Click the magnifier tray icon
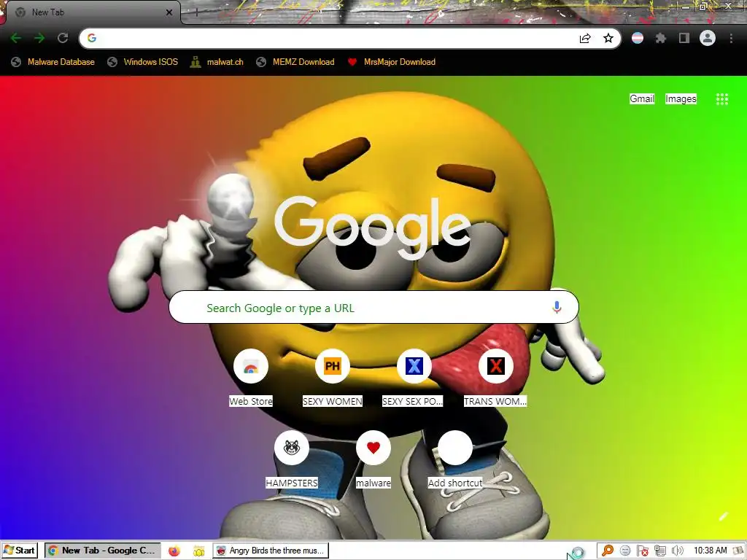Viewport: 747px width, 560px height. click(x=608, y=551)
